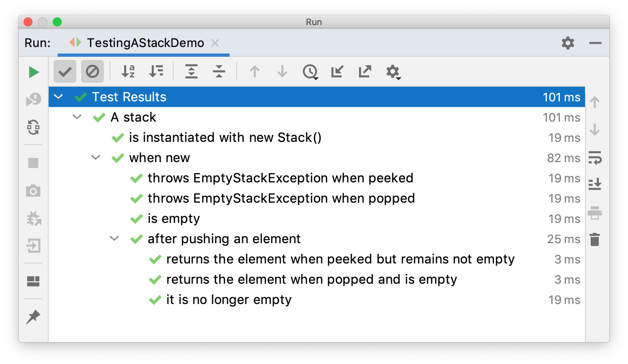Collapse the "after pushing an element" group
628x364 pixels.
[x=114, y=239]
